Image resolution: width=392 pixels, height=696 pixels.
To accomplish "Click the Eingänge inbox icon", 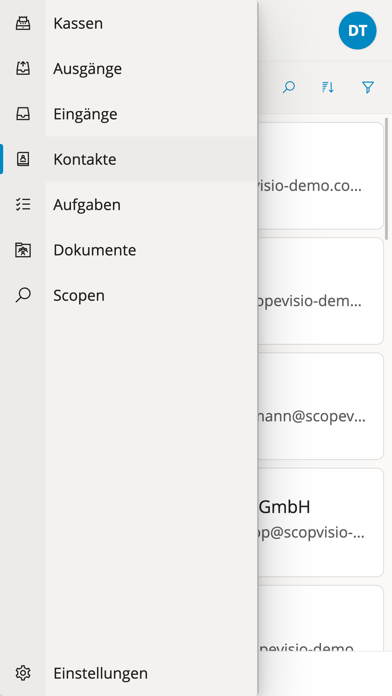I will (23, 114).
